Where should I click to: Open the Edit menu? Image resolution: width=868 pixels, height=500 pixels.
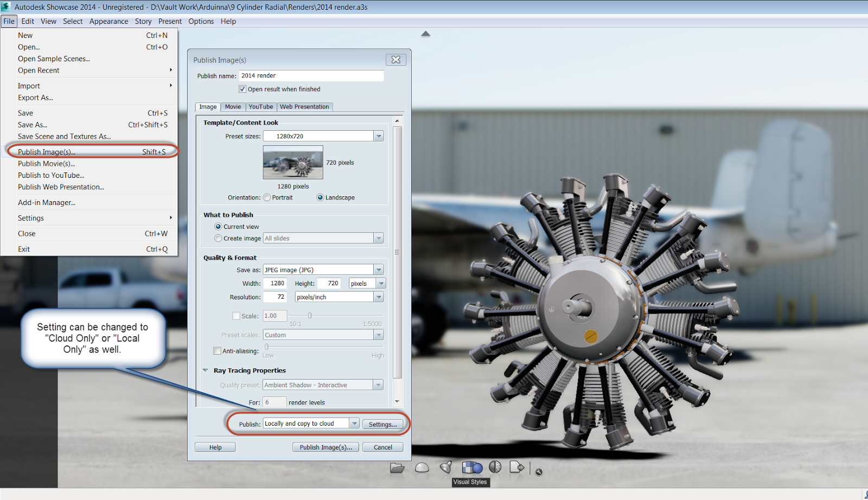click(28, 21)
